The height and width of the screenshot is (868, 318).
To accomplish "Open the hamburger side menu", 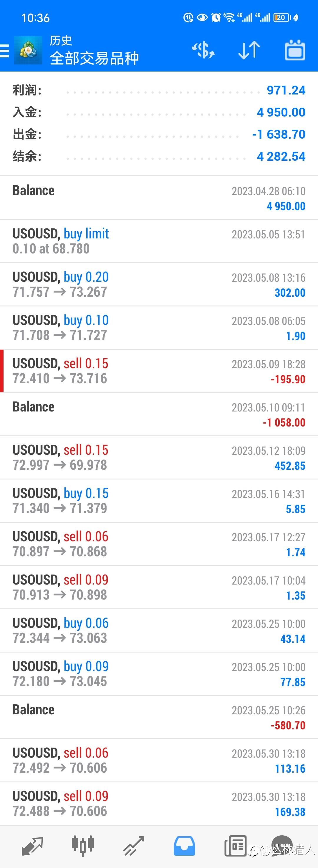I will click(5, 51).
